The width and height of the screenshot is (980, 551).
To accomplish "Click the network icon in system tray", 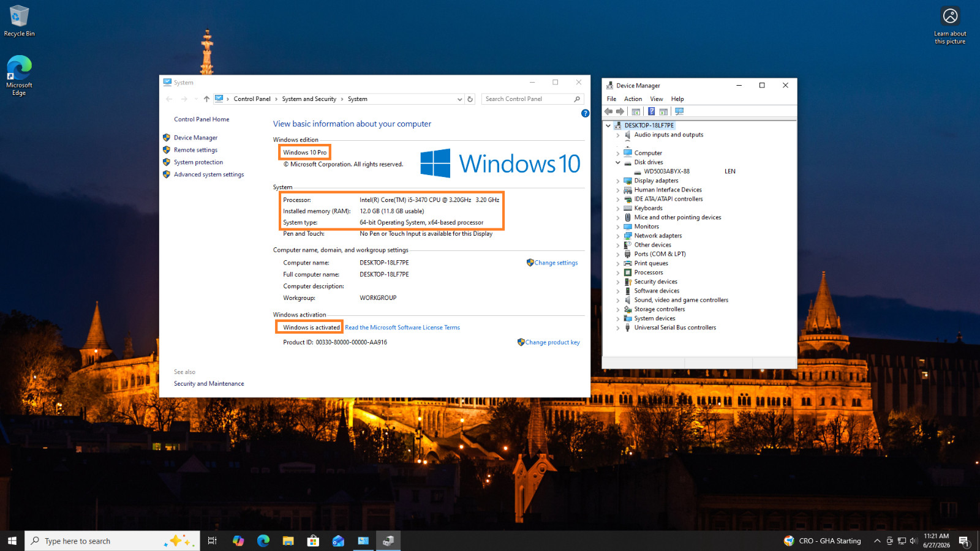I will tap(902, 541).
